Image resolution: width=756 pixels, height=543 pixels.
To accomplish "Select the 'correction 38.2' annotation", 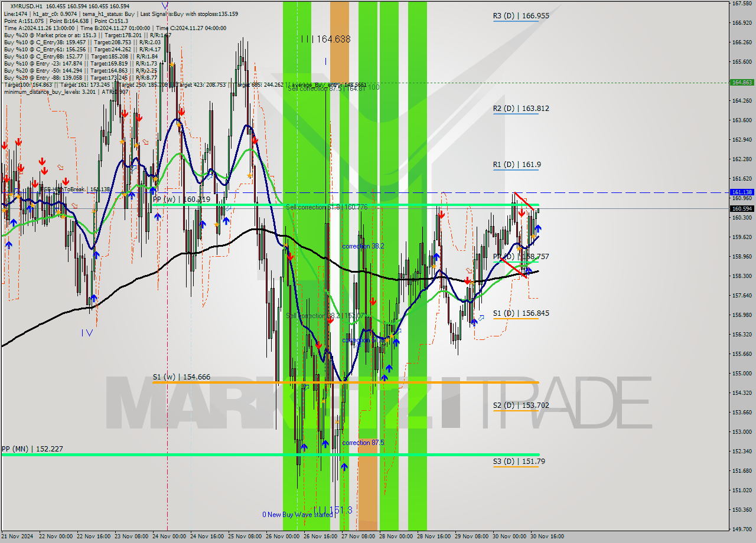I will 363,246.
